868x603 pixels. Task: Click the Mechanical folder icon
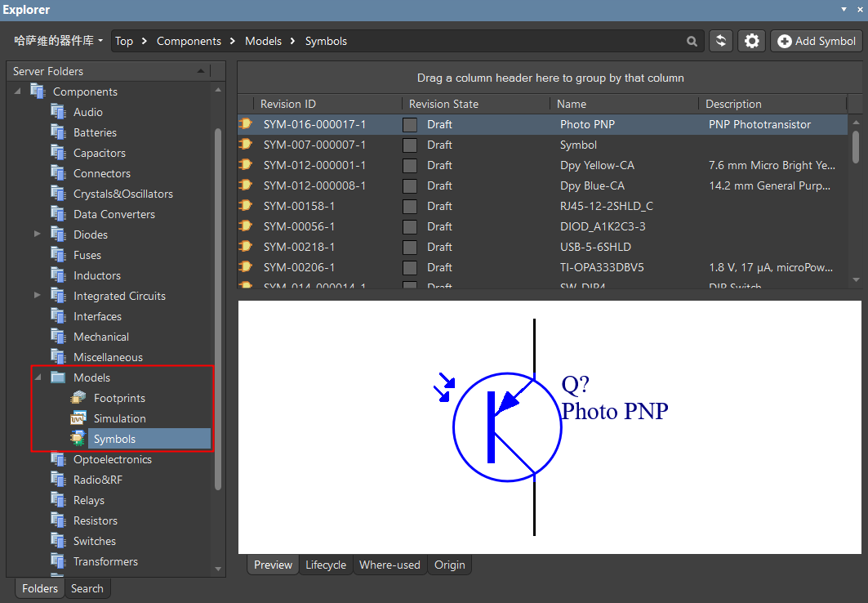(58, 337)
